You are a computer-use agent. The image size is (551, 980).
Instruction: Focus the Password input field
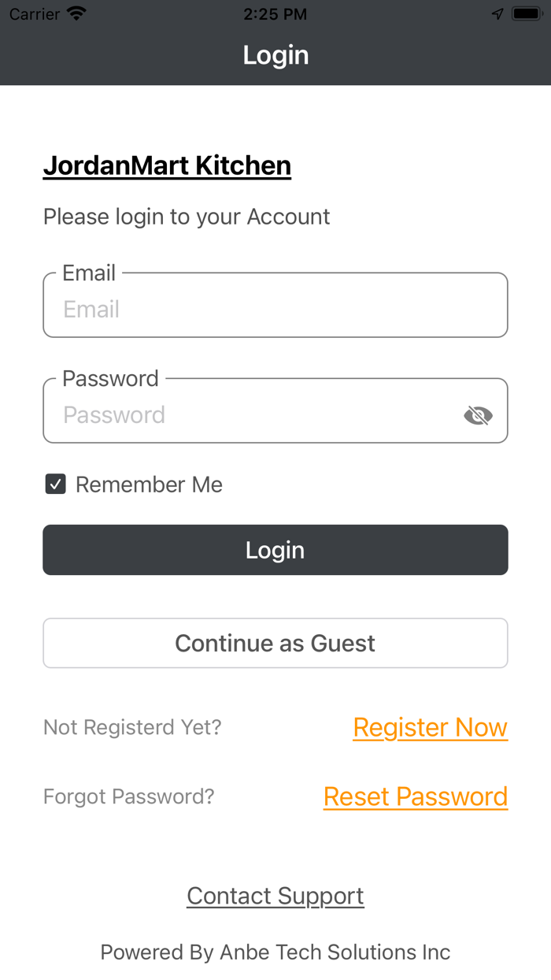point(252,414)
